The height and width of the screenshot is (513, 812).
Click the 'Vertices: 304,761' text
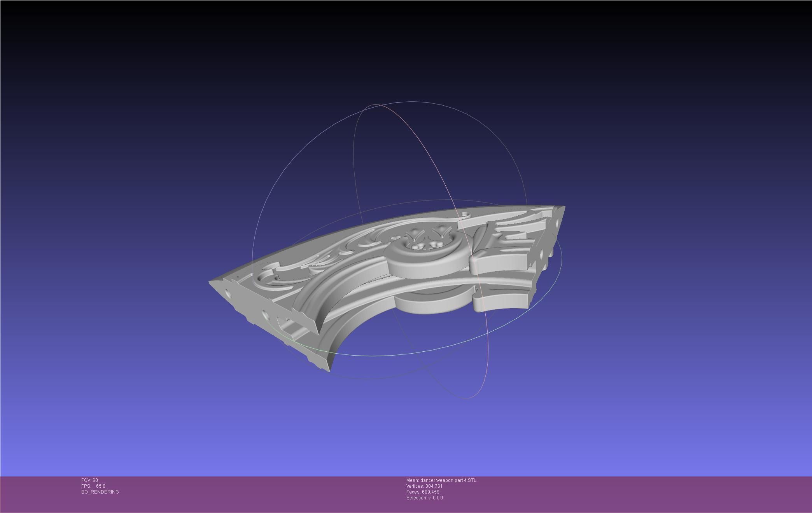[424, 486]
